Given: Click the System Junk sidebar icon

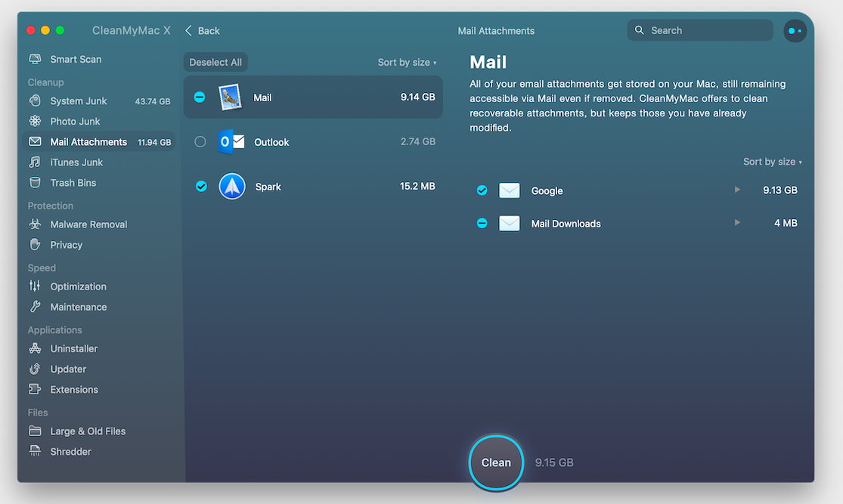Looking at the screenshot, I should point(35,100).
